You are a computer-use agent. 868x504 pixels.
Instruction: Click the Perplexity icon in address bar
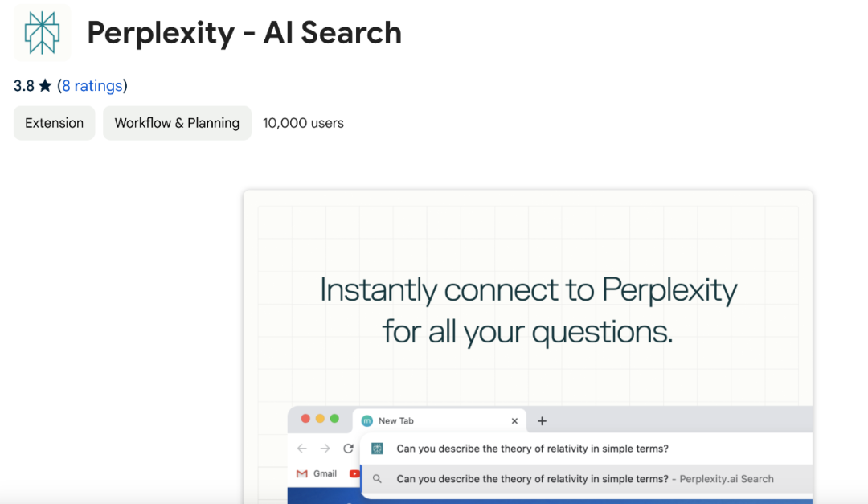tap(378, 449)
